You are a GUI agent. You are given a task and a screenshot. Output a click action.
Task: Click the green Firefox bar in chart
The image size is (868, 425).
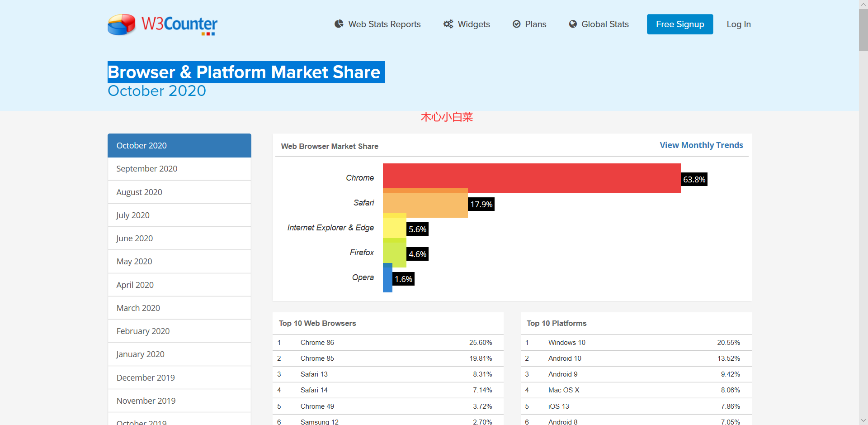(x=395, y=253)
